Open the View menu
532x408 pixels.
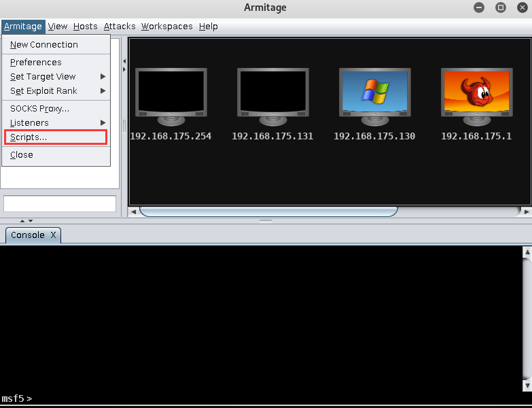coord(58,27)
